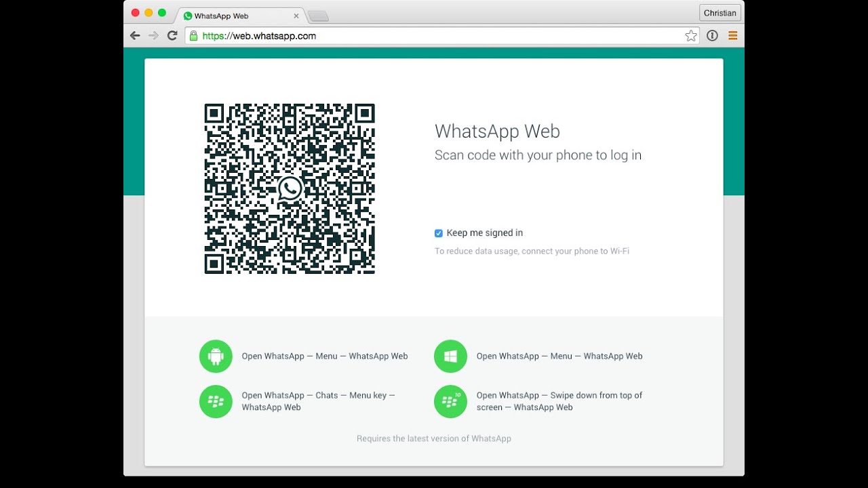
Task: Click the browser back arrow
Action: click(x=135, y=36)
